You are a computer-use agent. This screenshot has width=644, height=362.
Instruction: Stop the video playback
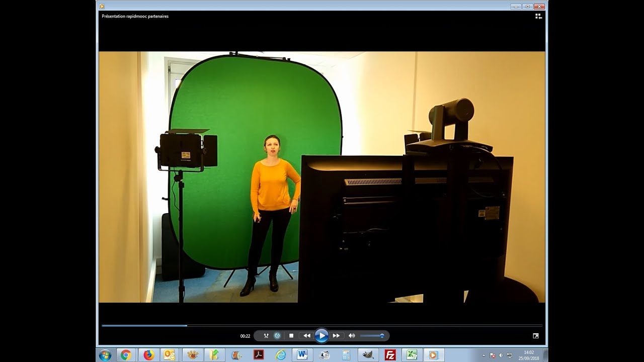[291, 336]
